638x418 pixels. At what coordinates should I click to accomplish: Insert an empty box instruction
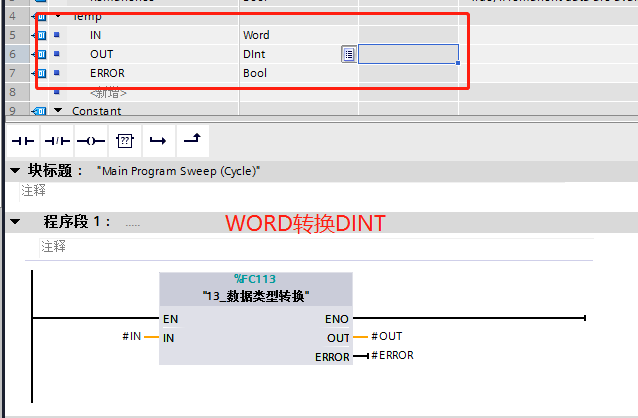[125, 141]
